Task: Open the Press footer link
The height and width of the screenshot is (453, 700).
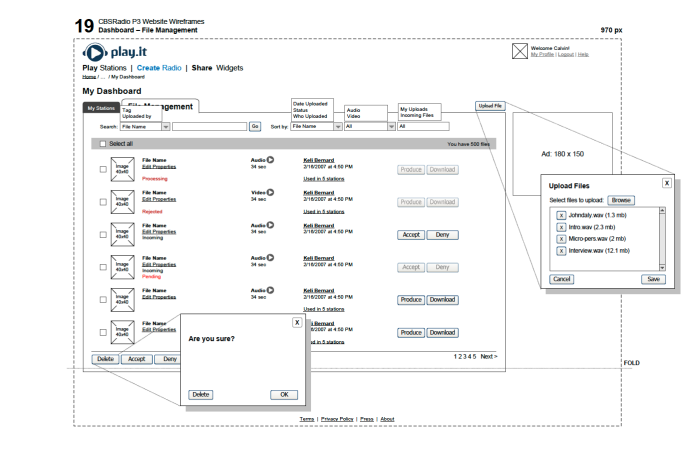Action: click(367, 419)
